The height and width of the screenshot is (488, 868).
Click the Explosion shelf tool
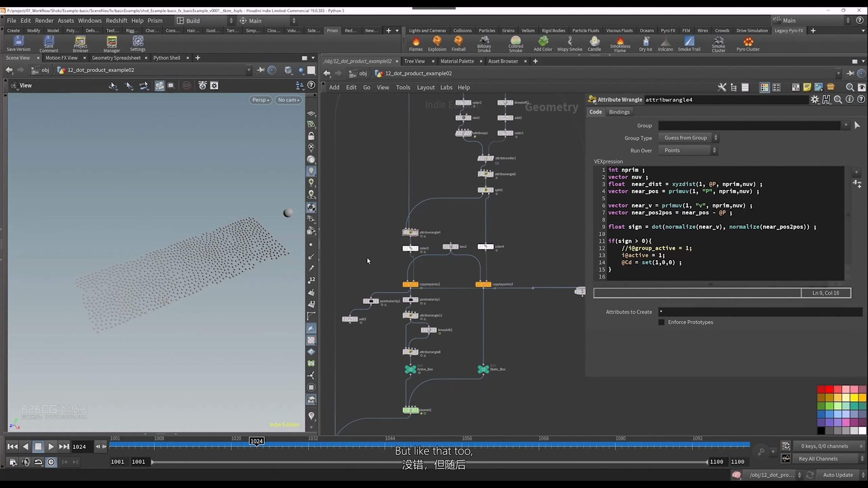437,44
